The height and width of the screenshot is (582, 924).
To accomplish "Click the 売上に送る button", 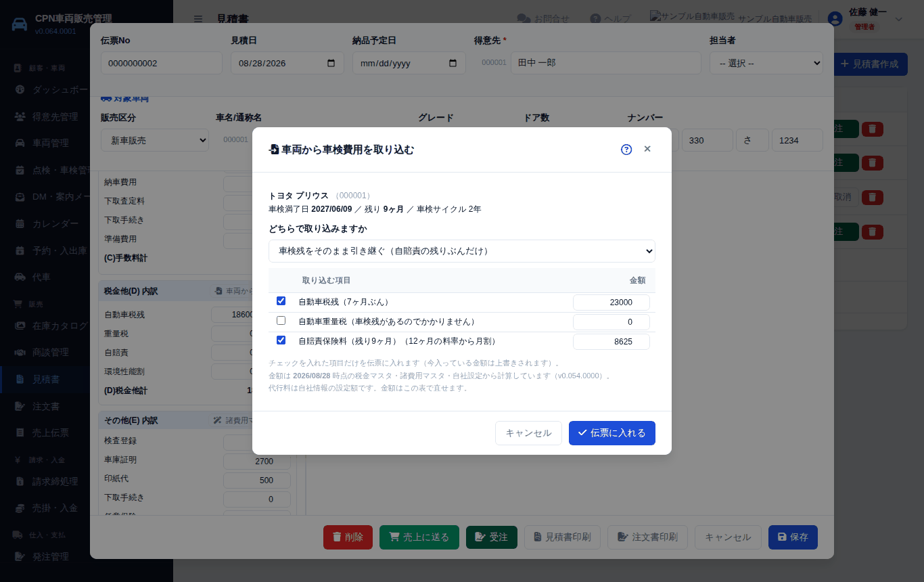I will (419, 537).
